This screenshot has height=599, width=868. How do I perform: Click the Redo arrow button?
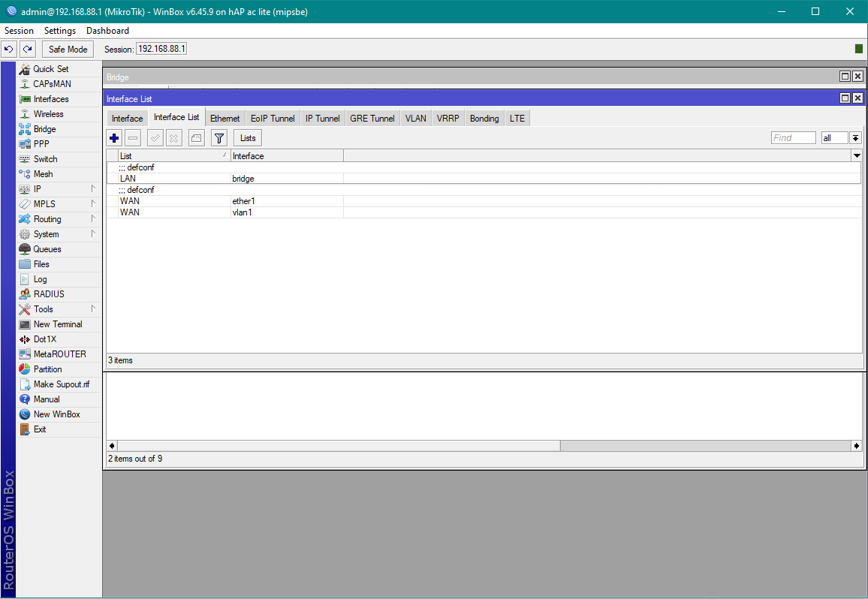pyautogui.click(x=28, y=50)
